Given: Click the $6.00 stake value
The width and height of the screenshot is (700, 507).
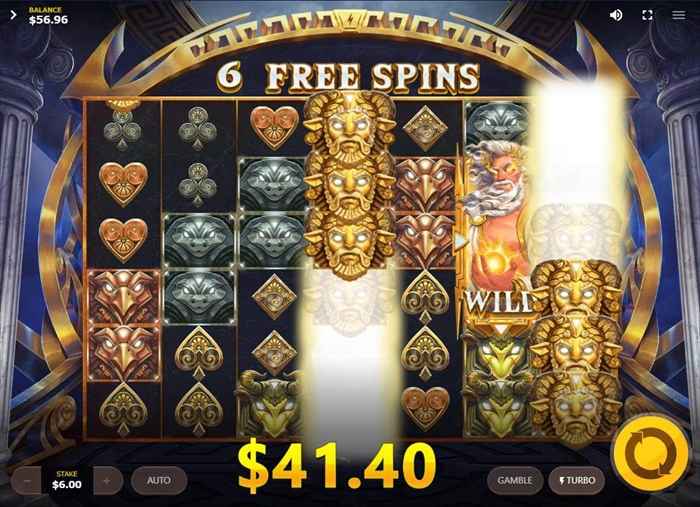Looking at the screenshot, I should click(x=67, y=485).
